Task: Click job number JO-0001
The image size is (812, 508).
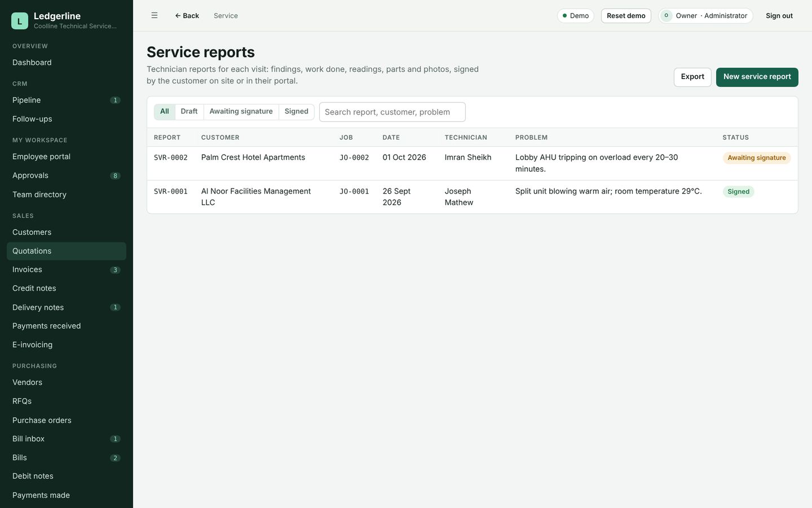Action: 354,192
